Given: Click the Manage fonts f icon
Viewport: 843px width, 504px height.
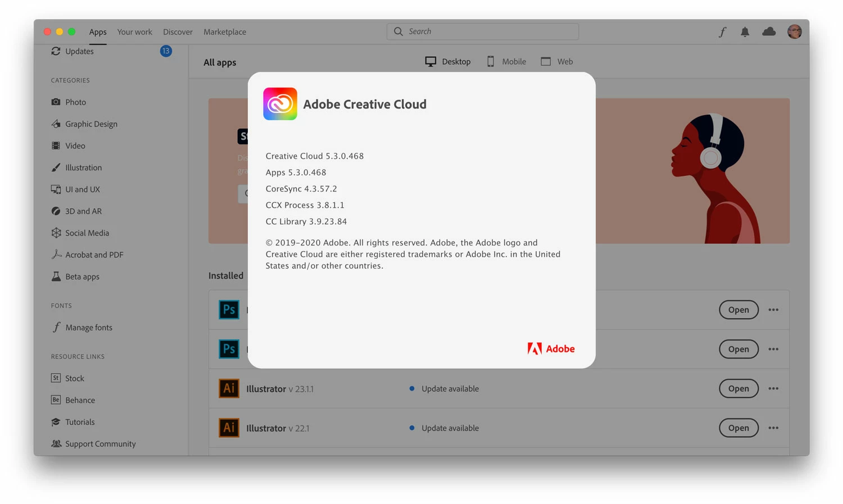Looking at the screenshot, I should (x=56, y=328).
